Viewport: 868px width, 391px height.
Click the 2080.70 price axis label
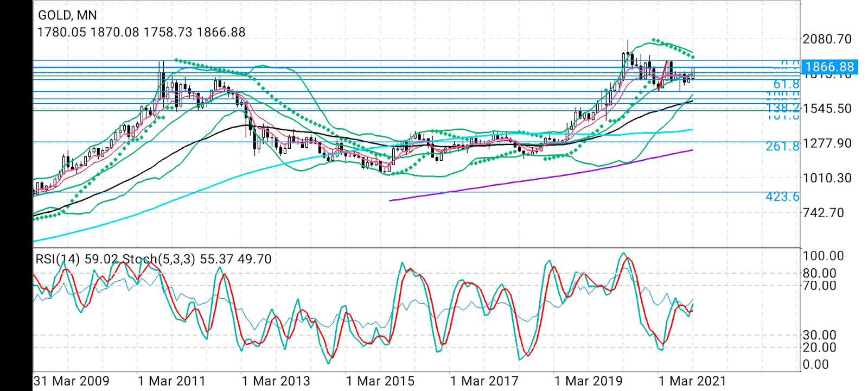click(827, 39)
